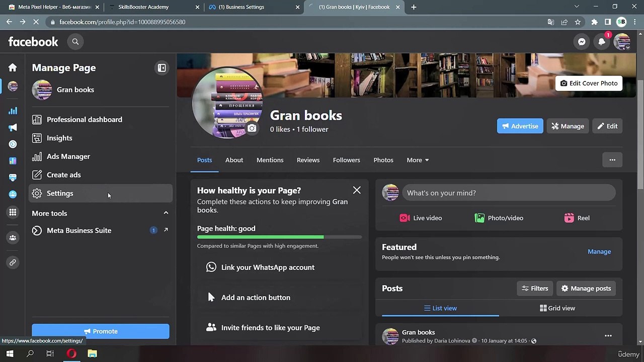Create a Reel
644x362 pixels.
click(577, 218)
